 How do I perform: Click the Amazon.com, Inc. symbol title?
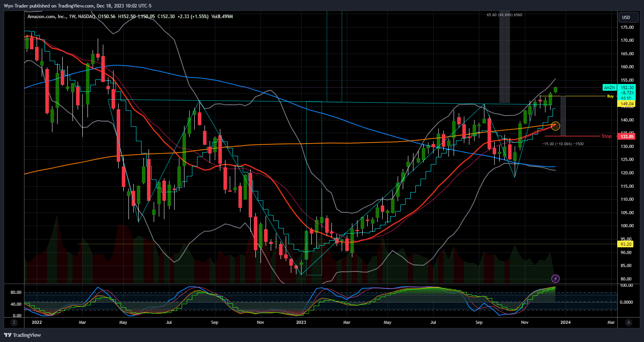click(47, 17)
